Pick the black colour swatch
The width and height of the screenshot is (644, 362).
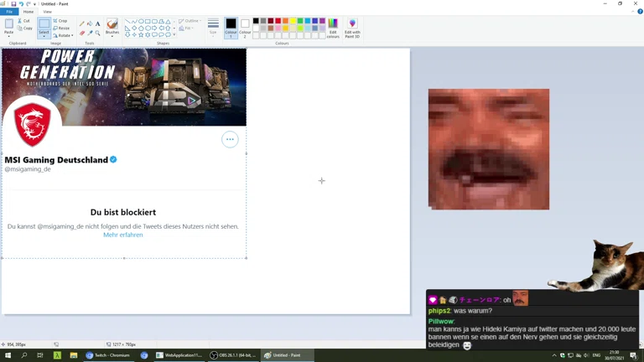click(256, 21)
